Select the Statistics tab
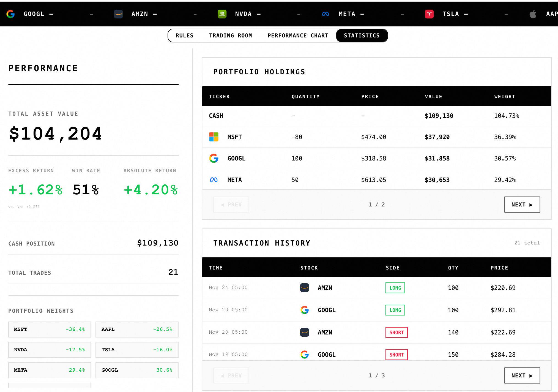The image size is (558, 392). (362, 36)
